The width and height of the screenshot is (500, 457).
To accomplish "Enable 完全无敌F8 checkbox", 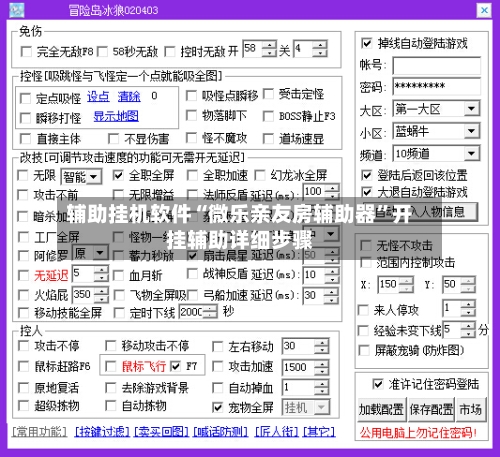I will (26, 52).
